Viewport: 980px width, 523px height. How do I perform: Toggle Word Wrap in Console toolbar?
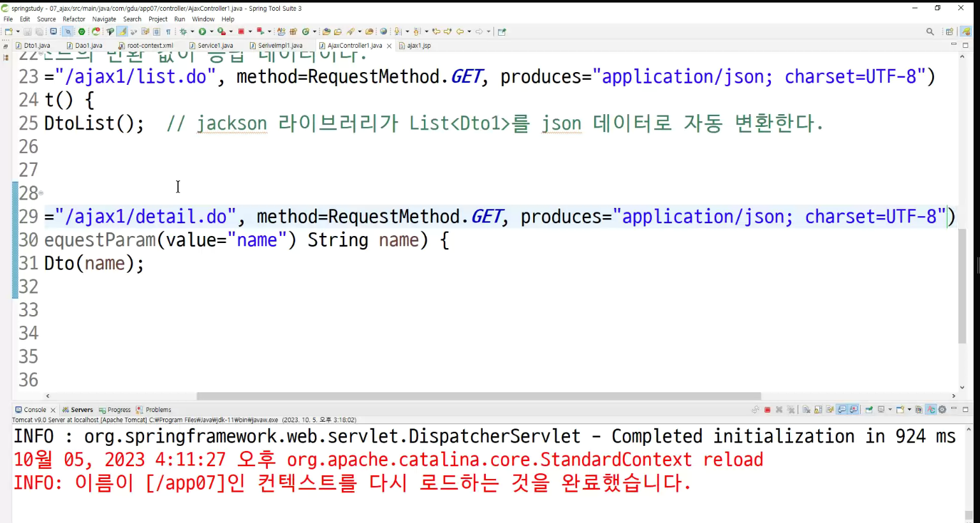pyautogui.click(x=830, y=409)
